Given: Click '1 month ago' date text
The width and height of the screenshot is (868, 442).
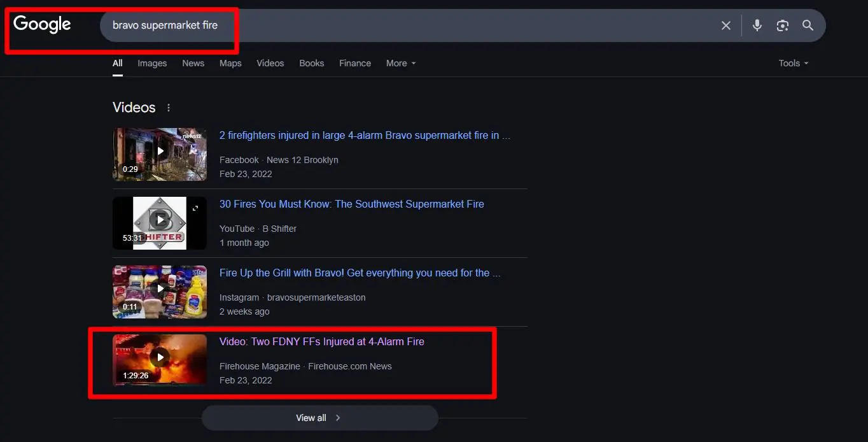Looking at the screenshot, I should [244, 243].
